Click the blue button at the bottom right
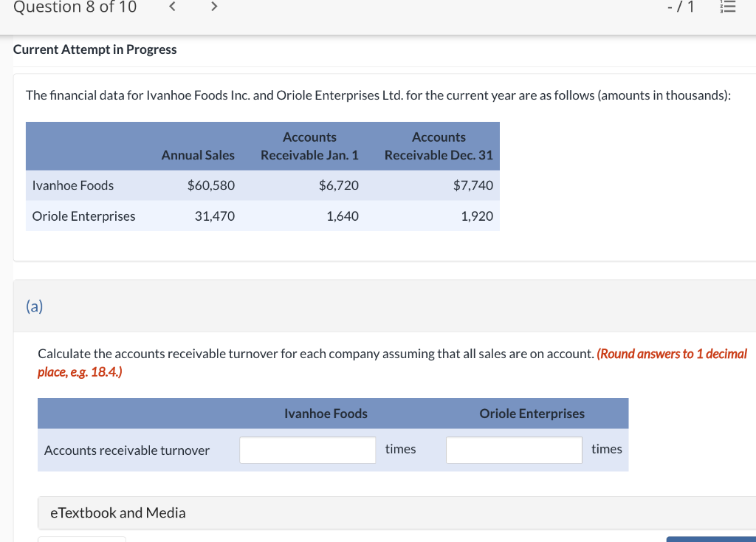The height and width of the screenshot is (542, 756). (711, 539)
